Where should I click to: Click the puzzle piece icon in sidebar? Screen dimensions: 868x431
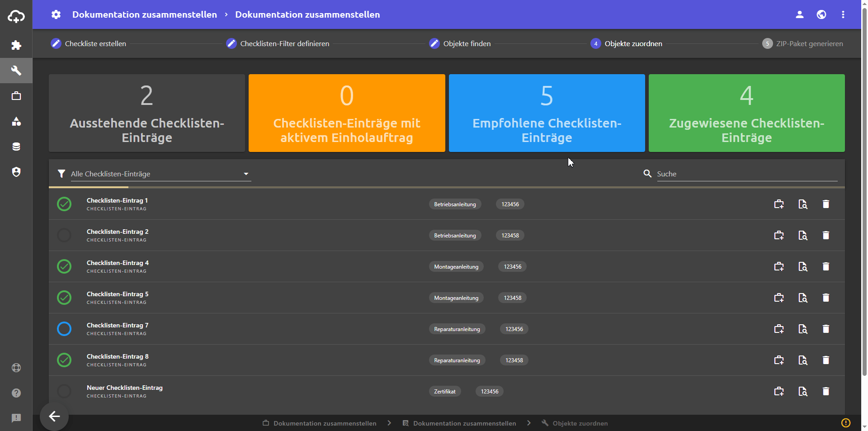[16, 45]
